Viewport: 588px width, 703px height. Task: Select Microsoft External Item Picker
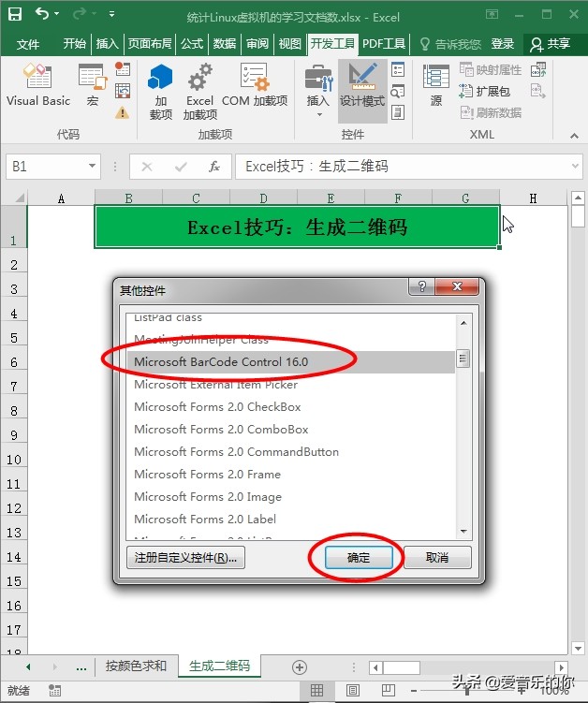(x=290, y=384)
